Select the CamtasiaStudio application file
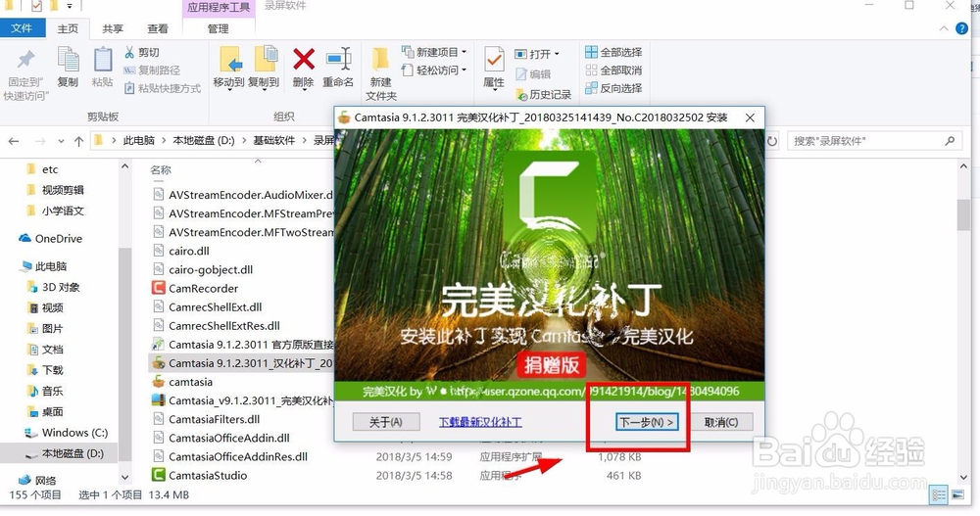Image resolution: width=980 pixels, height=516 pixels. point(208,476)
